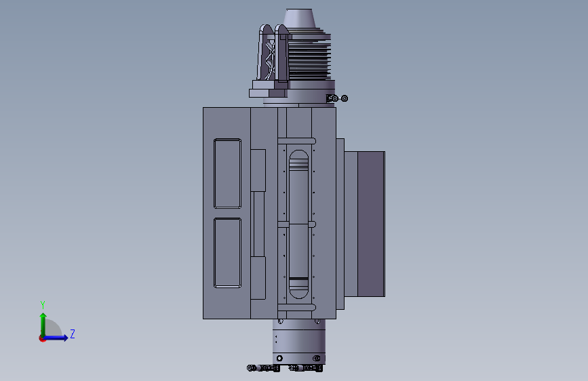Select the conical cap on top of model
The height and width of the screenshot is (381, 588).
(299, 18)
